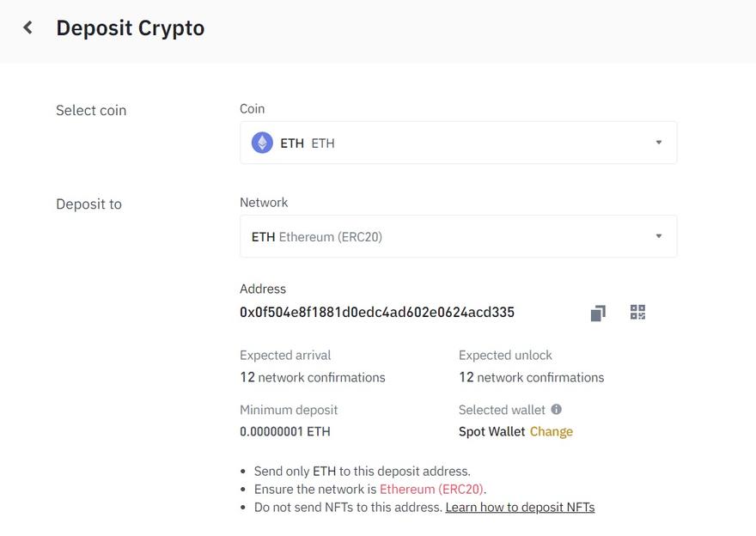Open the QR code icon next to copy
Viewport: 756px width, 536px height.
pyautogui.click(x=637, y=312)
